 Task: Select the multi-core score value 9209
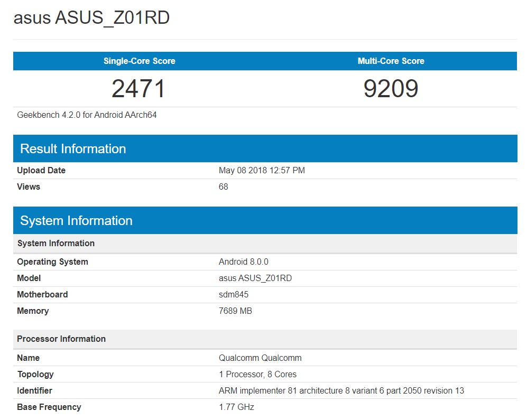391,89
